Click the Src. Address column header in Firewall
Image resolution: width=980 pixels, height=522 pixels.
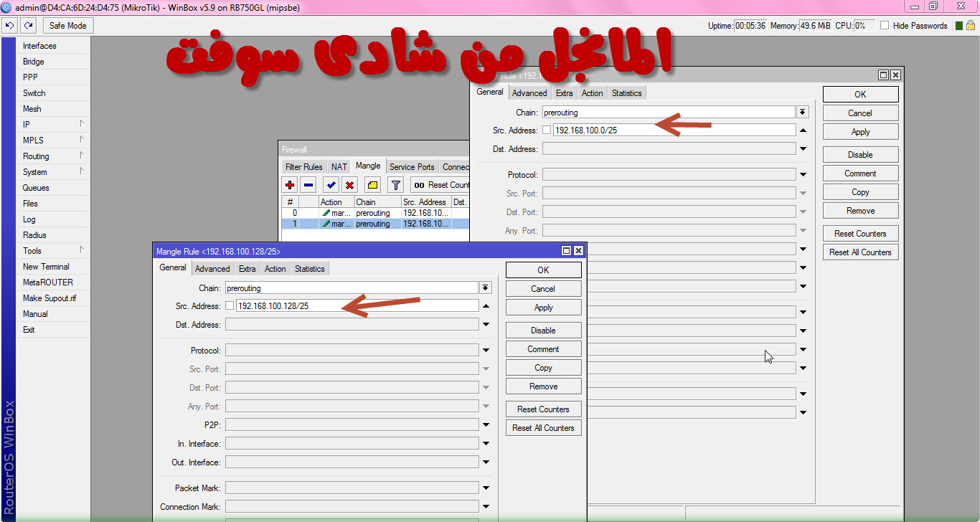click(x=425, y=202)
